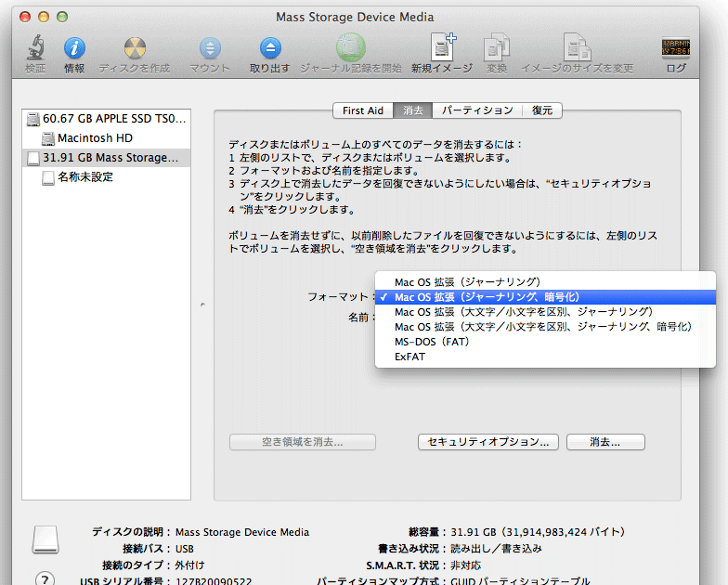Click the マウント (Mount) toolbar icon

210,48
